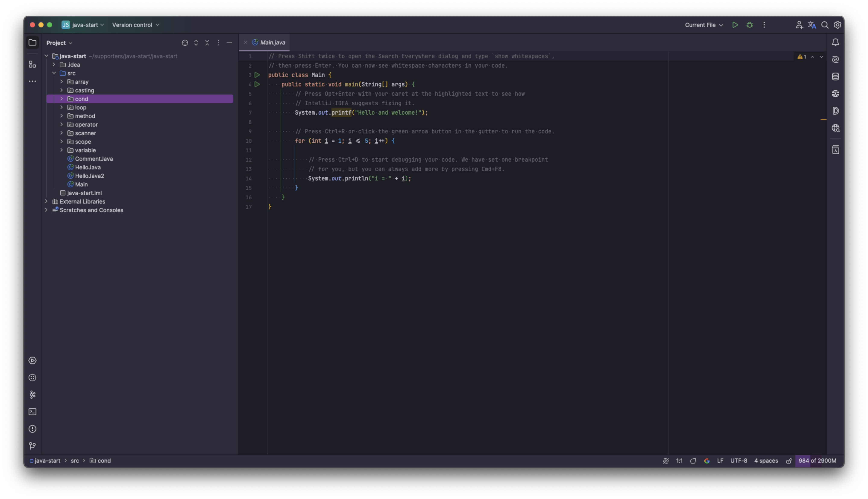Open the Project tool window folder icon
This screenshot has width=868, height=499.
click(32, 43)
